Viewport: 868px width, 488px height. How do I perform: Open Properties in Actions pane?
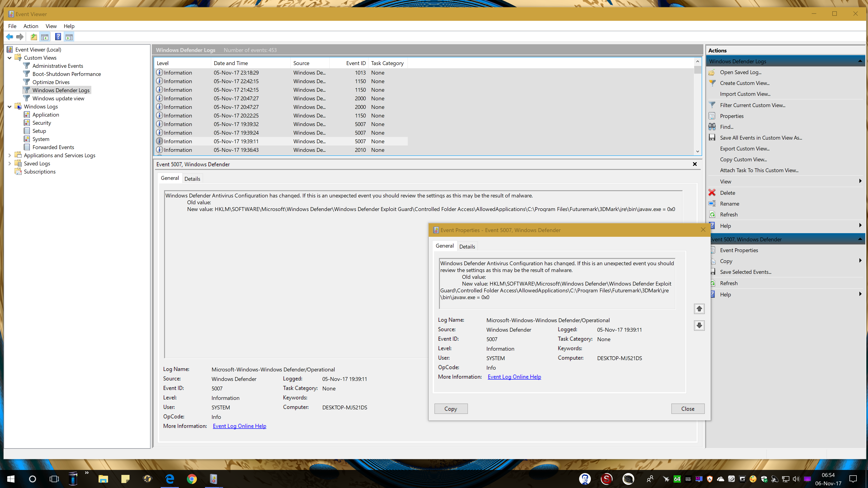(x=731, y=116)
